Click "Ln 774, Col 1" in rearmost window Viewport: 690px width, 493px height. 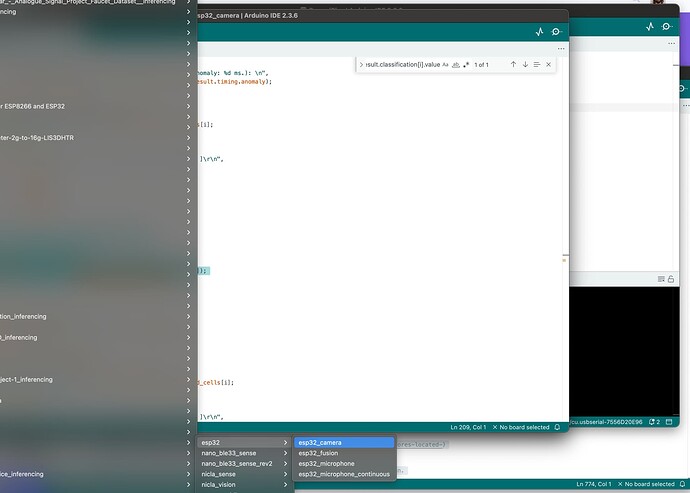594,484
